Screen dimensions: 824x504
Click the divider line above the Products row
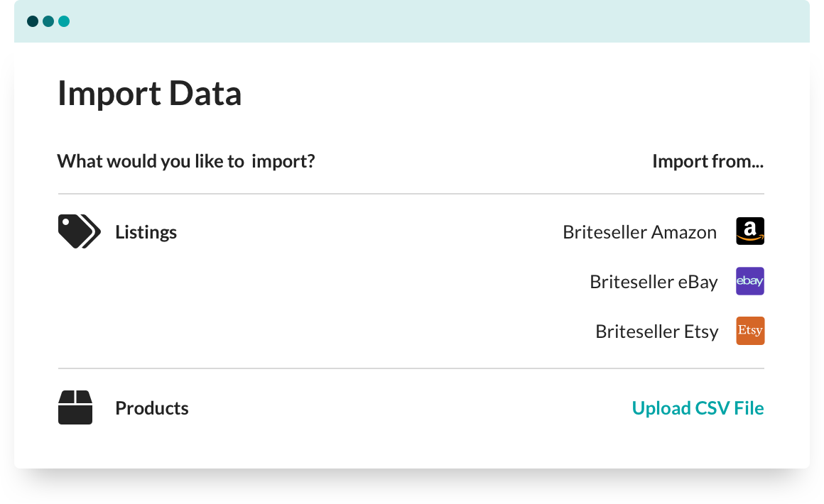(411, 368)
